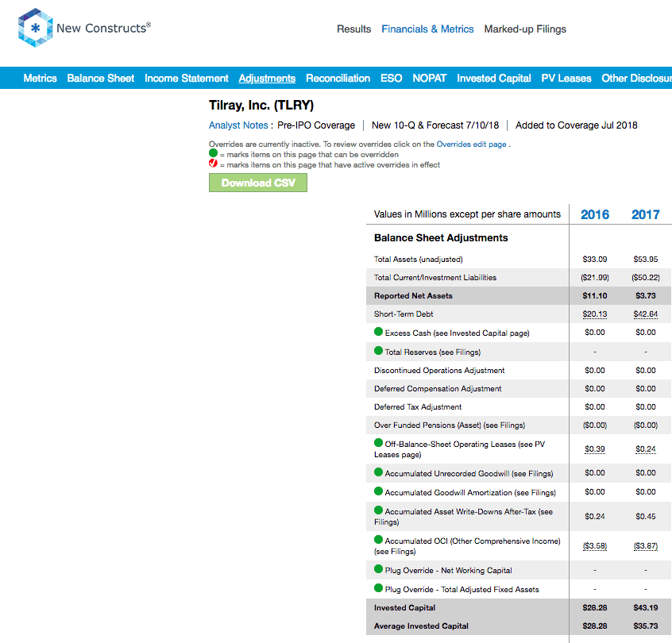Screen dimensions: 672x643
Task: Click green override dot for Total Reserves
Action: (378, 351)
